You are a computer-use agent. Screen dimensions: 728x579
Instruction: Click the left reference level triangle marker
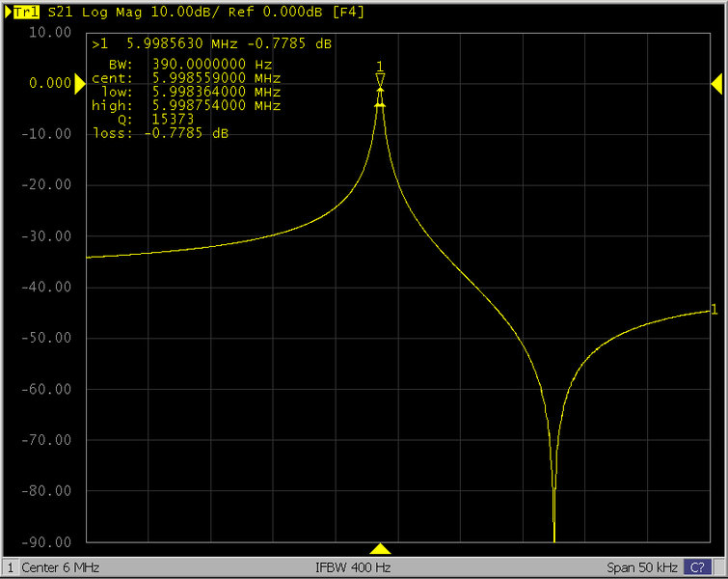(x=81, y=84)
